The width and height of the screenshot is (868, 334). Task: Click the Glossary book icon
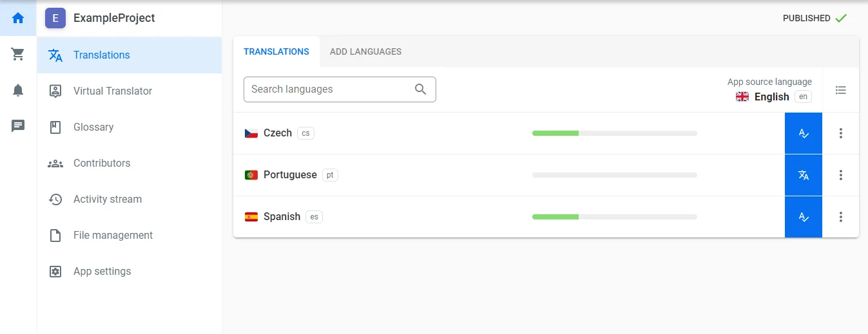pos(55,127)
